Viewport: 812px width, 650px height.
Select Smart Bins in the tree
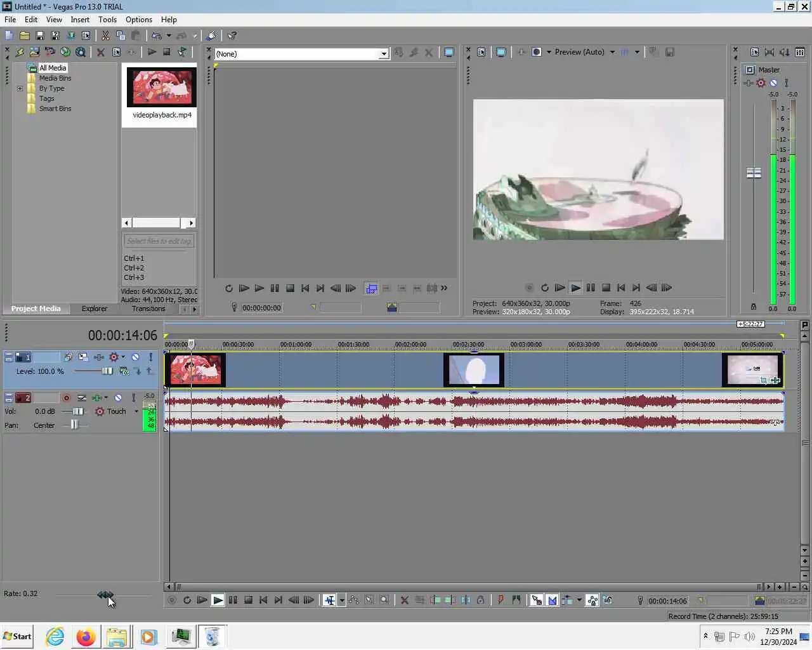[55, 109]
